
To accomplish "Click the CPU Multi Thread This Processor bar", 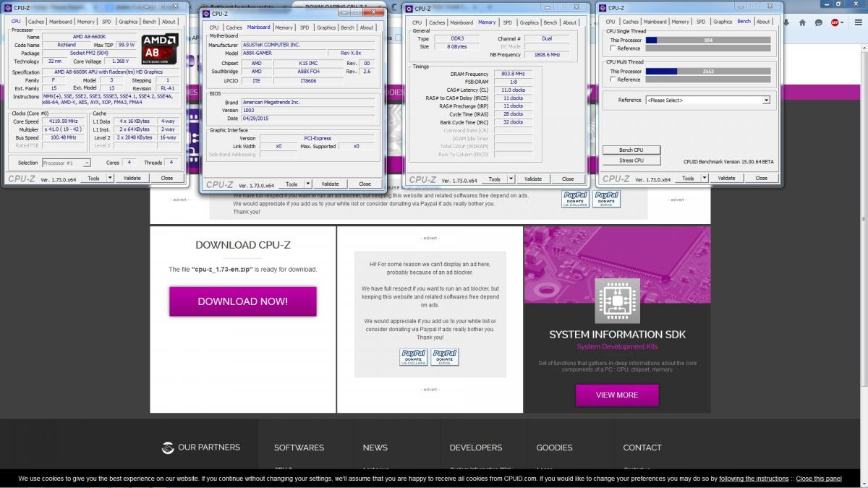I will [707, 72].
